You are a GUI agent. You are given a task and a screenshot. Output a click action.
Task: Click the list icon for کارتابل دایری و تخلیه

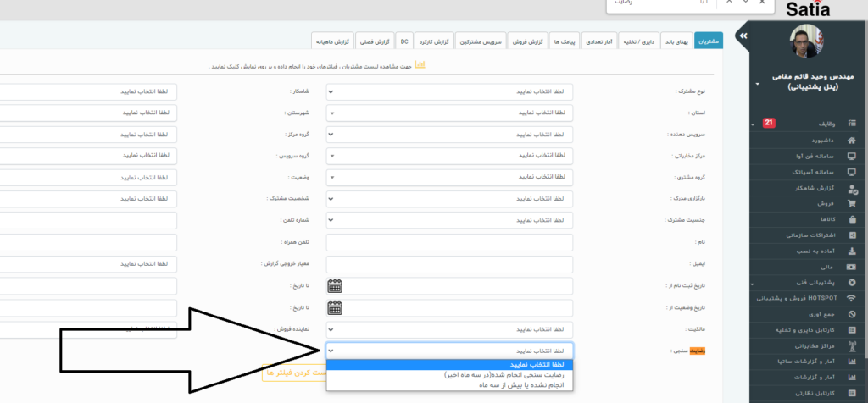click(x=852, y=330)
